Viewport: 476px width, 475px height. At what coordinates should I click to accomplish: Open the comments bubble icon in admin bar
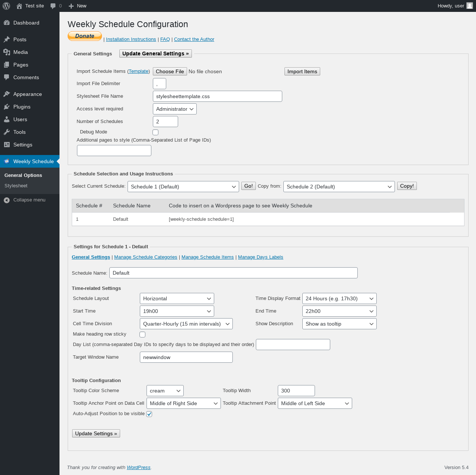53,6
